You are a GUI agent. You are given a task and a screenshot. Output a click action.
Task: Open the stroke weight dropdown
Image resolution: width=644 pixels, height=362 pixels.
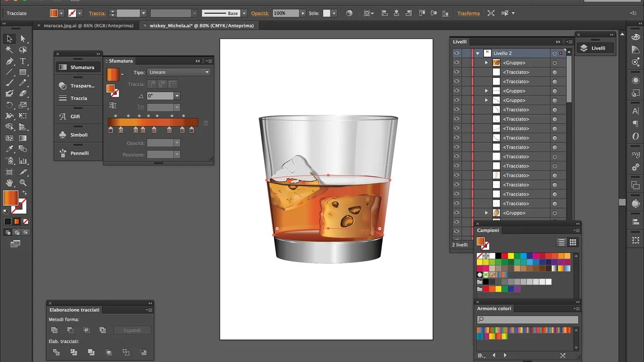[x=143, y=13]
